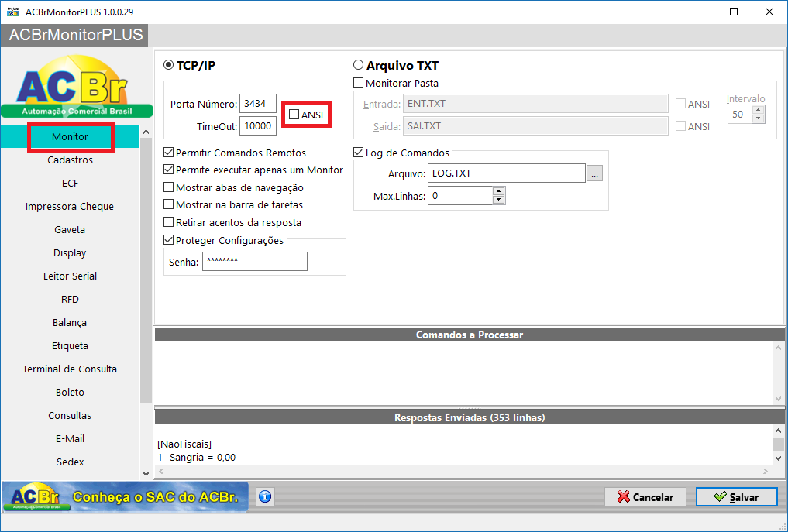Click the Max.Linhas value field
Image resolution: width=788 pixels, height=532 pixels.
(459, 196)
